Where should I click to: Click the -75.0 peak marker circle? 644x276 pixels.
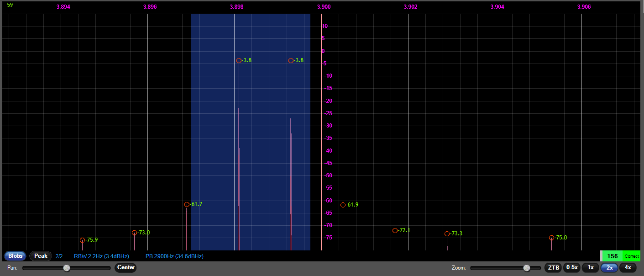click(551, 238)
